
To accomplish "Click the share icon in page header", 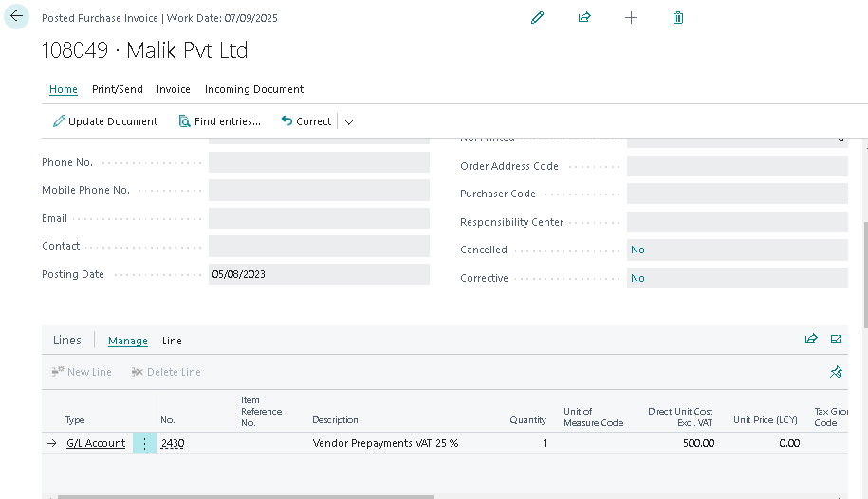I will pyautogui.click(x=584, y=18).
